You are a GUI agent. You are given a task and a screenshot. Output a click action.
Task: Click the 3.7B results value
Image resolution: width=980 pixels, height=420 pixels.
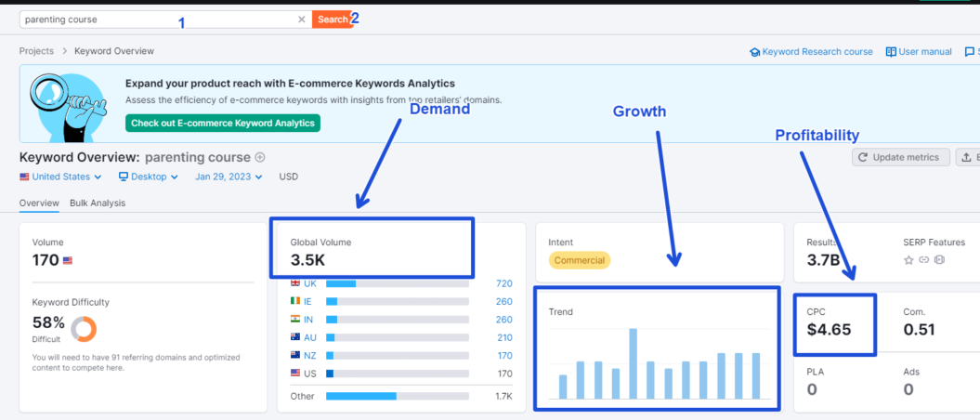(x=822, y=260)
